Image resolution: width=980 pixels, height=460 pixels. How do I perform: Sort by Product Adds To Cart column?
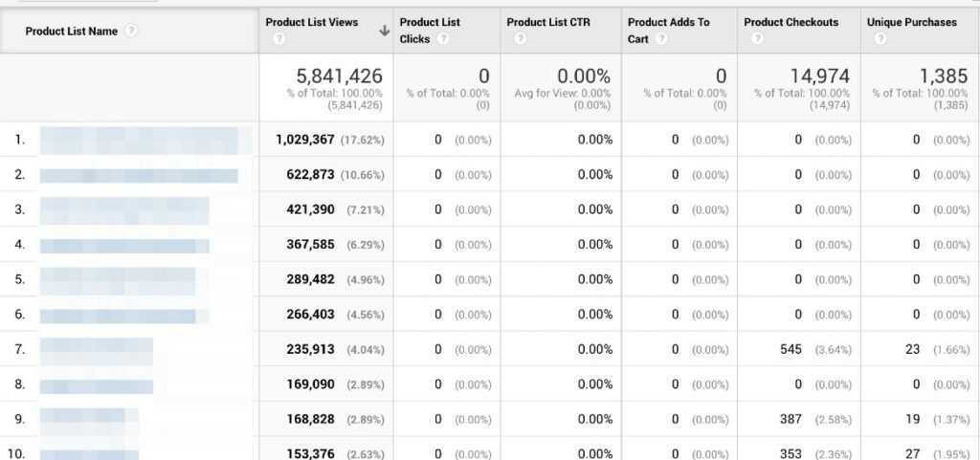[668, 22]
